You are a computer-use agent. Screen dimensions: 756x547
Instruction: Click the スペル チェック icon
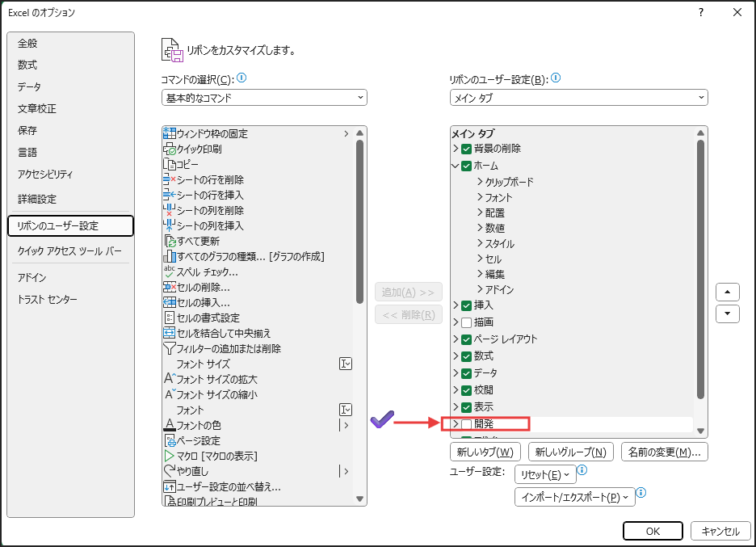point(170,271)
